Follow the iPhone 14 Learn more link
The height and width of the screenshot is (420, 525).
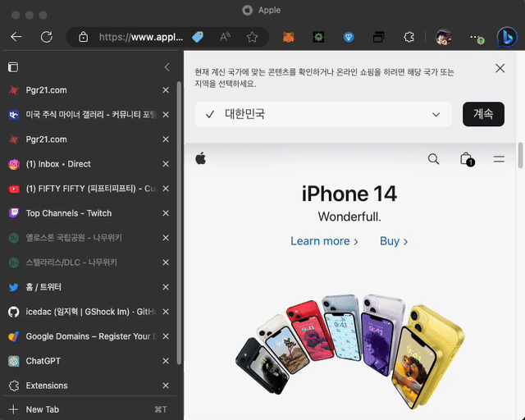(x=324, y=241)
